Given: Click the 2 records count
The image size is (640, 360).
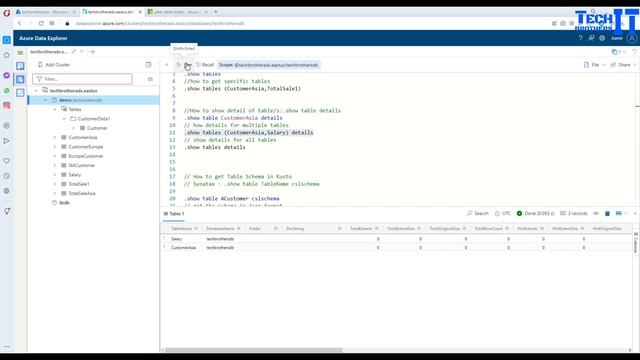Looking at the screenshot, I should coord(573,213).
